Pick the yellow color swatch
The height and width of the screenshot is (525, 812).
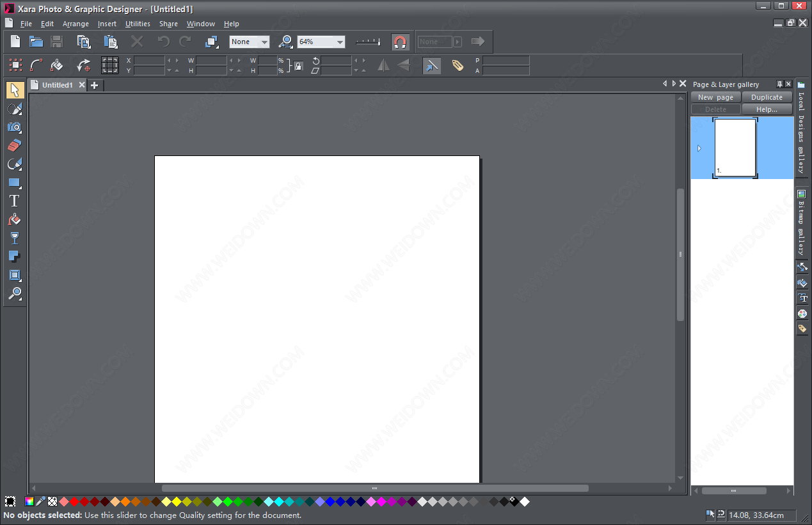point(176,502)
